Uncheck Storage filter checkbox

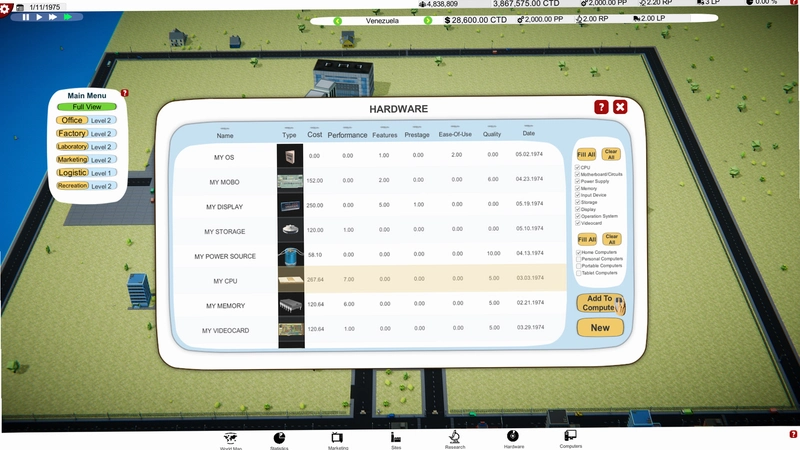(x=578, y=202)
